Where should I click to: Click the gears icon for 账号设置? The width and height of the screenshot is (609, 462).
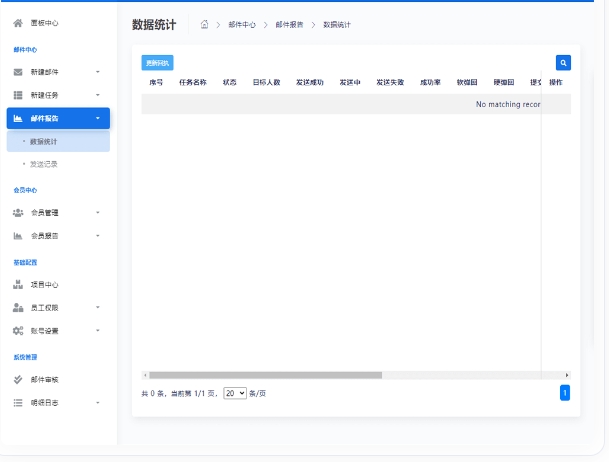coord(18,331)
